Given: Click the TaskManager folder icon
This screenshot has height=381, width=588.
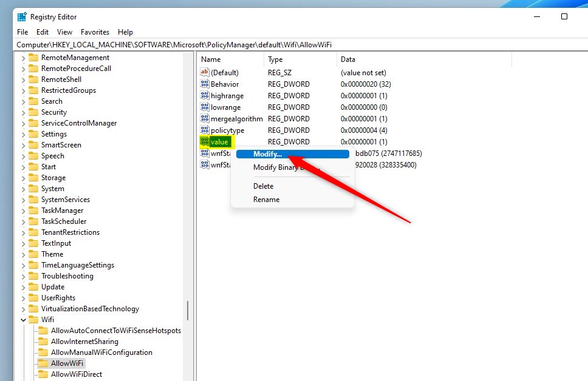Looking at the screenshot, I should [34, 211].
